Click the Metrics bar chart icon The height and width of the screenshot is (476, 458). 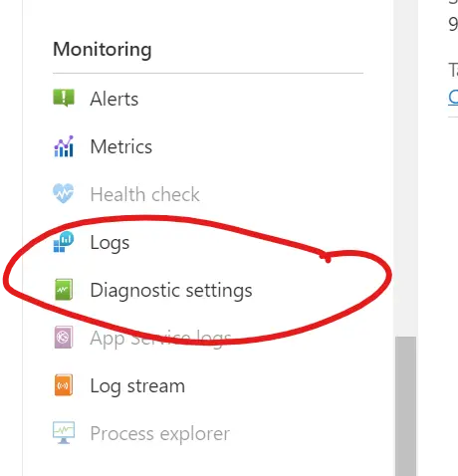64,146
